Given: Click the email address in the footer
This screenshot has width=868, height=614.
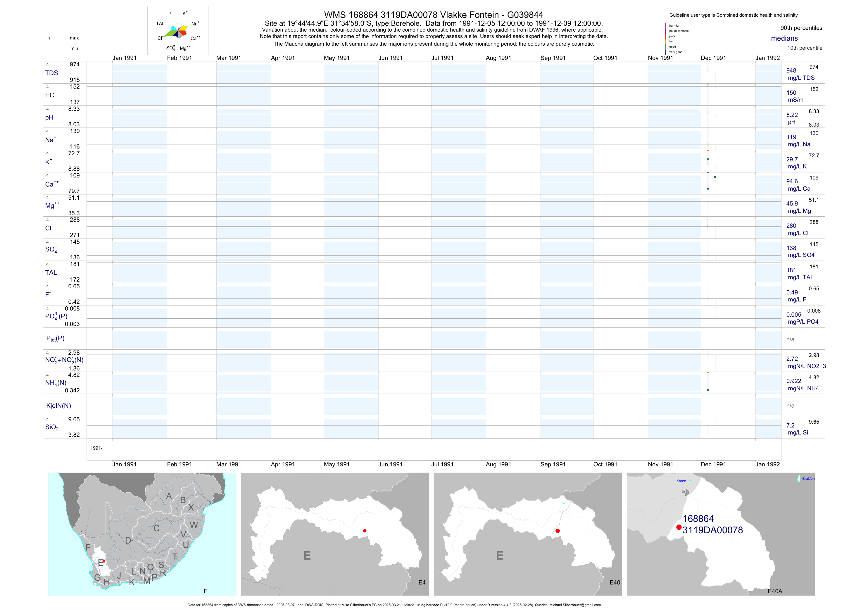Looking at the screenshot, I should [575, 605].
